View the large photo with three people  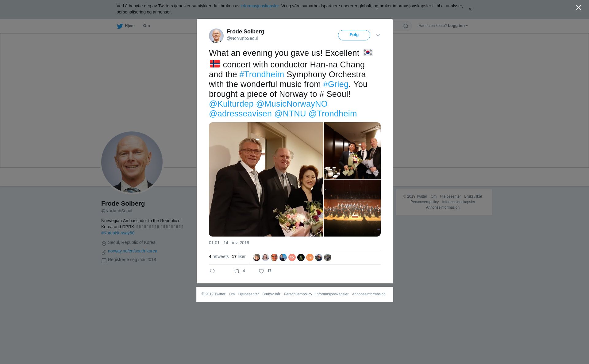pyautogui.click(x=266, y=179)
